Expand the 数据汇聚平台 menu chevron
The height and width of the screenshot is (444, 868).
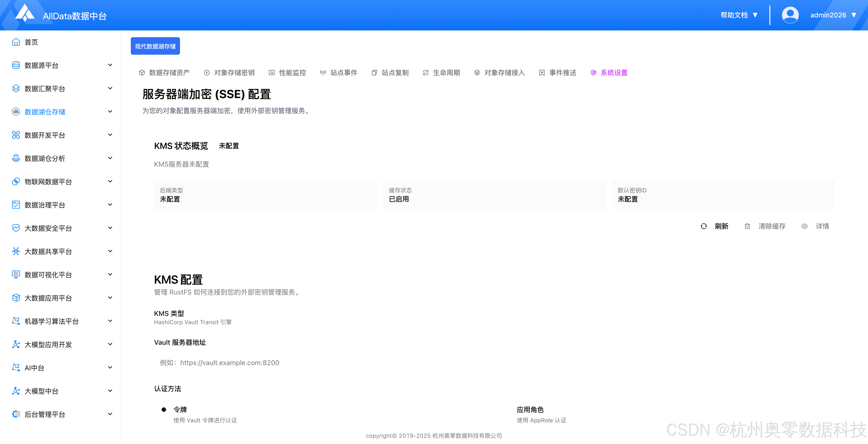(110, 88)
